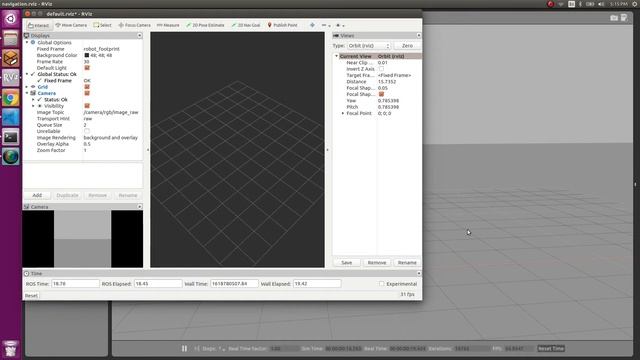
Task: Close the Displays panel
Action: tap(140, 36)
